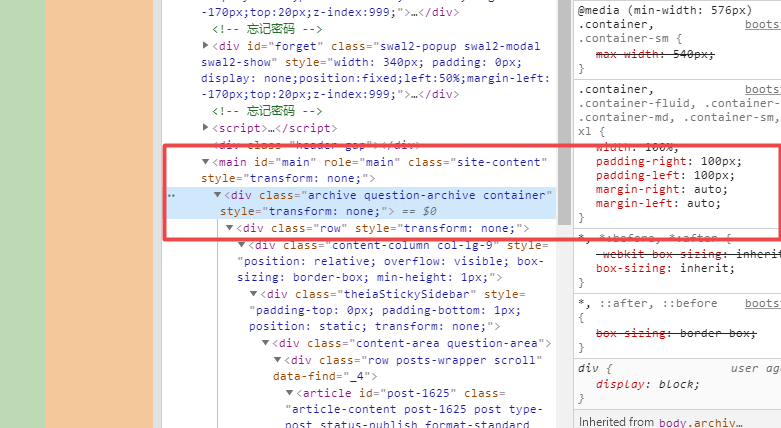
Task: Click the -webkit-box-sizing struck-out declaration
Action: click(x=688, y=254)
